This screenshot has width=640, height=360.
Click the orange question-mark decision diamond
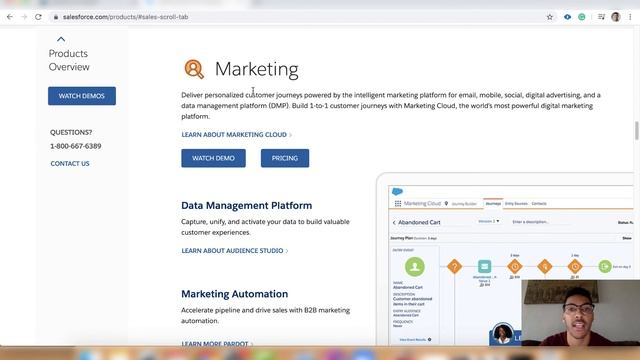[454, 267]
